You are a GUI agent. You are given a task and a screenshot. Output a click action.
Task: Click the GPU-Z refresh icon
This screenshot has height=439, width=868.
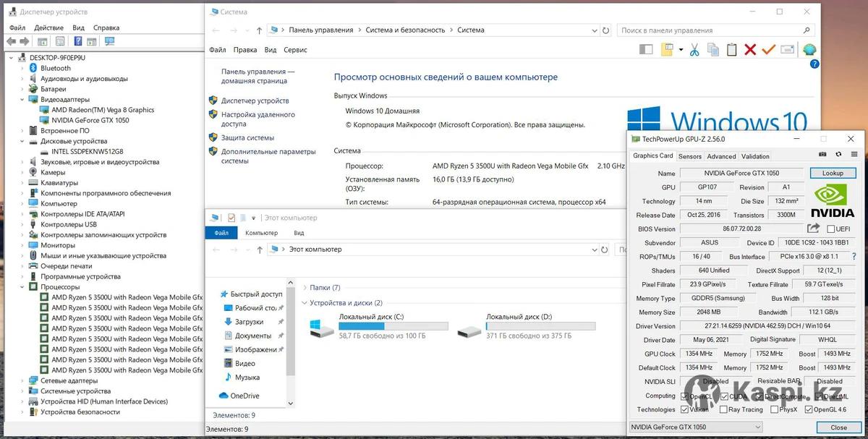(x=838, y=155)
